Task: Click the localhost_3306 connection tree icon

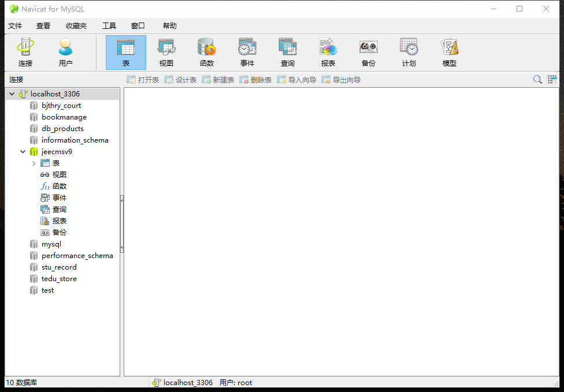Action: [23, 94]
